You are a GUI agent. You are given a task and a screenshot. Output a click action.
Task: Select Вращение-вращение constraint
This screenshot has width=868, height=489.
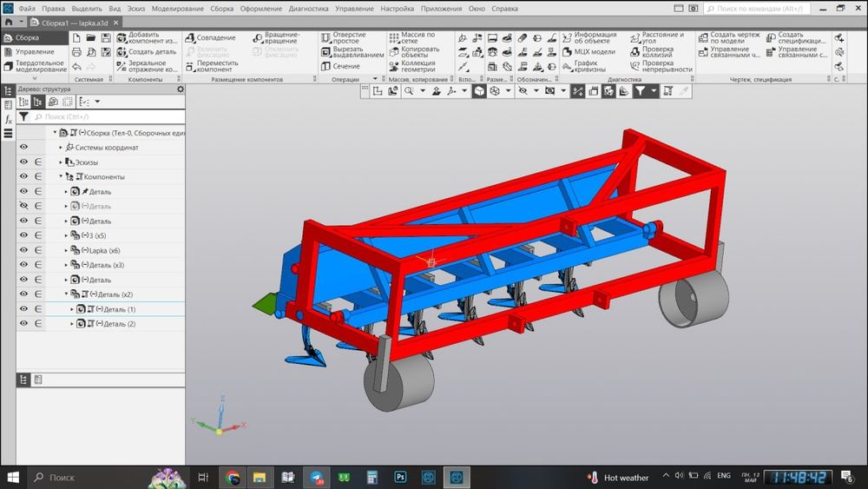tap(276, 37)
